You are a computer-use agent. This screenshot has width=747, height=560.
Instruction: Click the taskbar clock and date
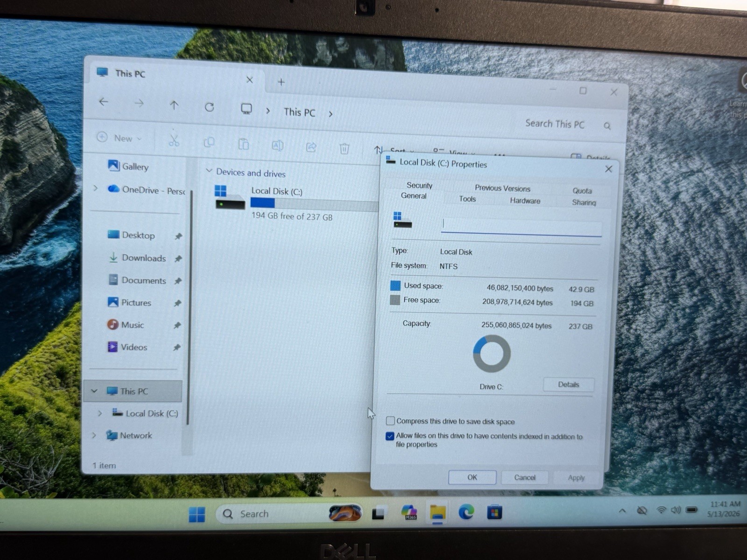coord(724,509)
